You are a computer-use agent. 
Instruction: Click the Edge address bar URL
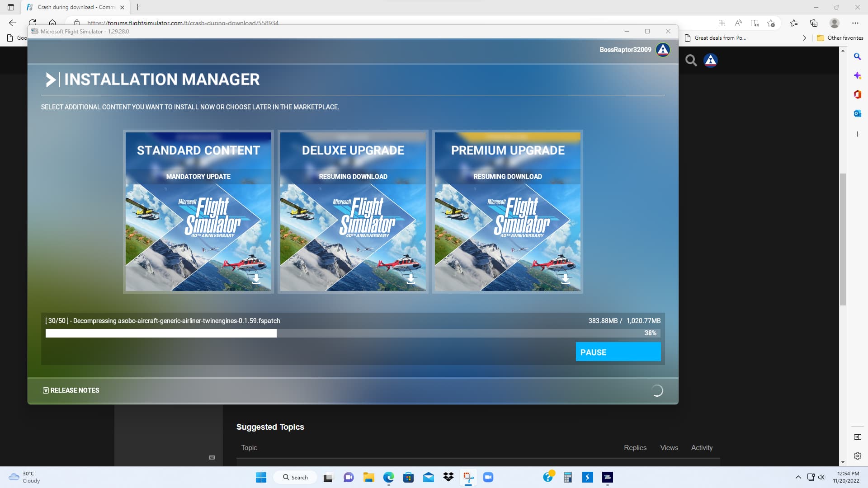(x=183, y=23)
